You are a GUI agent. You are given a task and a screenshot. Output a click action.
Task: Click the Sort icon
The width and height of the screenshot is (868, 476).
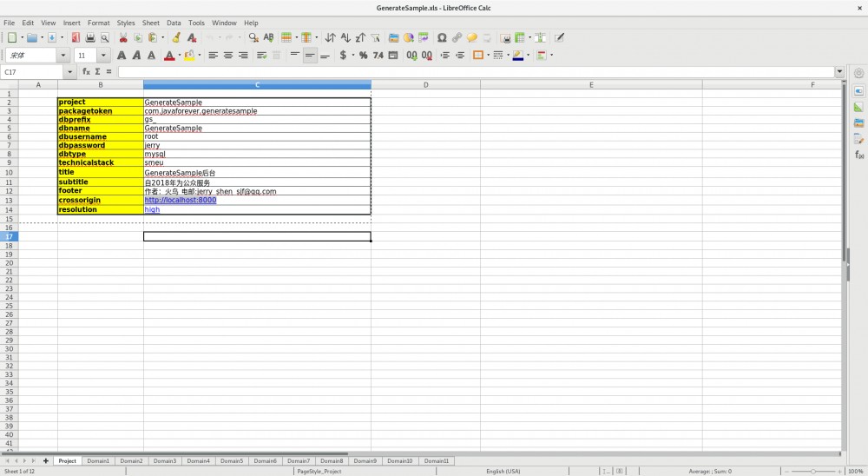click(x=330, y=37)
